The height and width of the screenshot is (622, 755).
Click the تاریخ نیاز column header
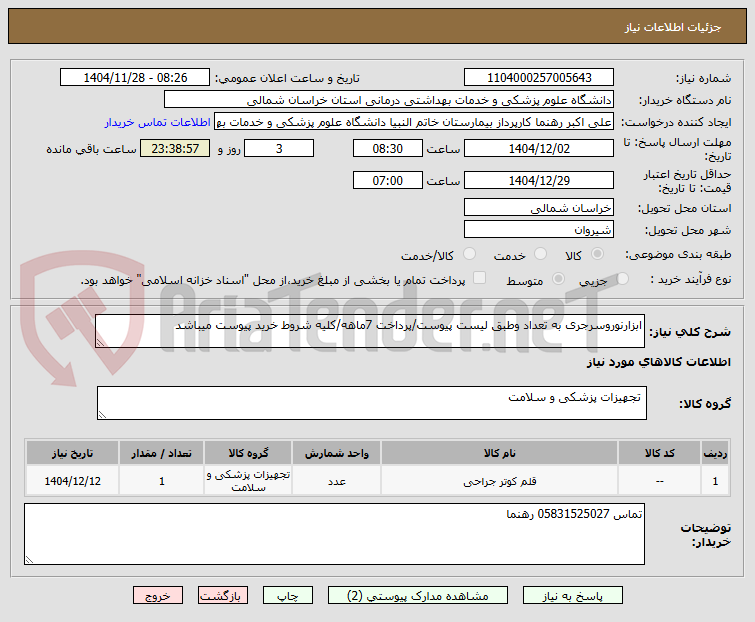tap(72, 453)
